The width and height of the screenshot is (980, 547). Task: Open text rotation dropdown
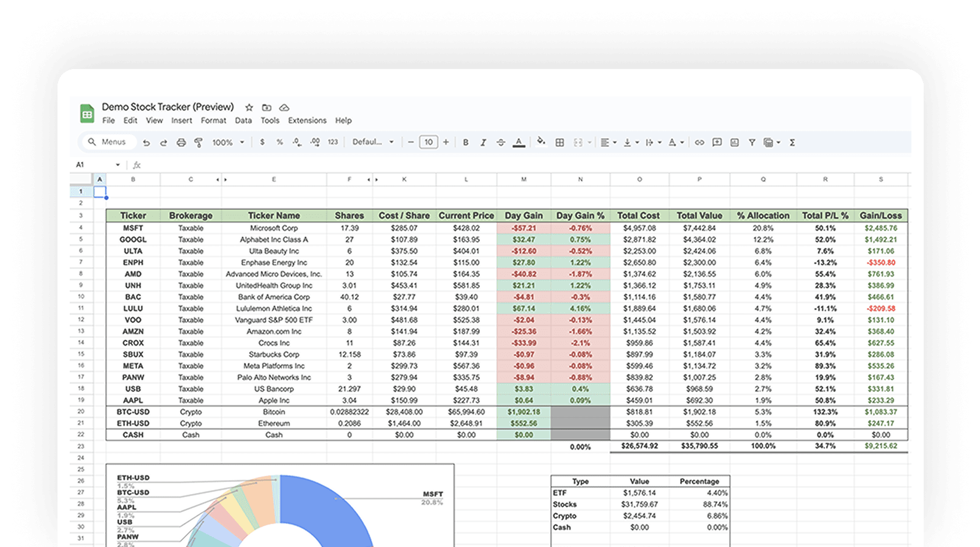pyautogui.click(x=676, y=142)
